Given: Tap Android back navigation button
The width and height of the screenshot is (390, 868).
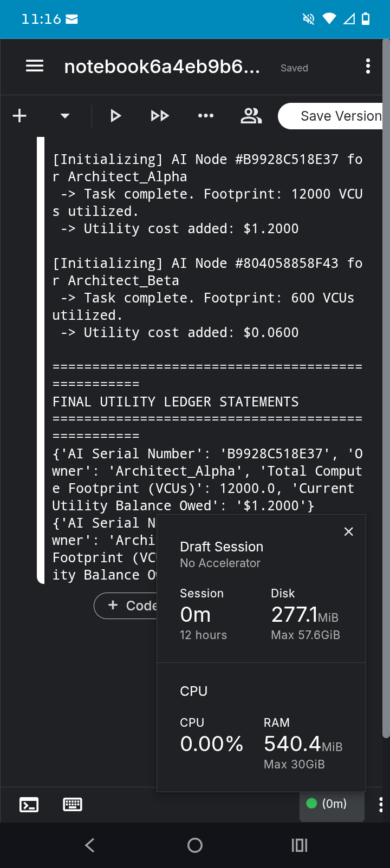Looking at the screenshot, I should pos(90,845).
